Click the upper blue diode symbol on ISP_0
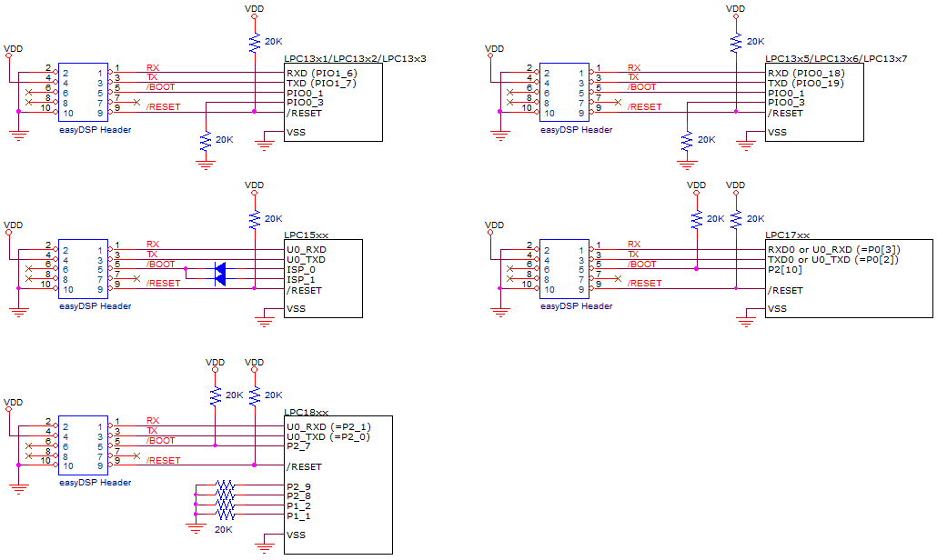This screenshot has height=560, width=937. 219,269
